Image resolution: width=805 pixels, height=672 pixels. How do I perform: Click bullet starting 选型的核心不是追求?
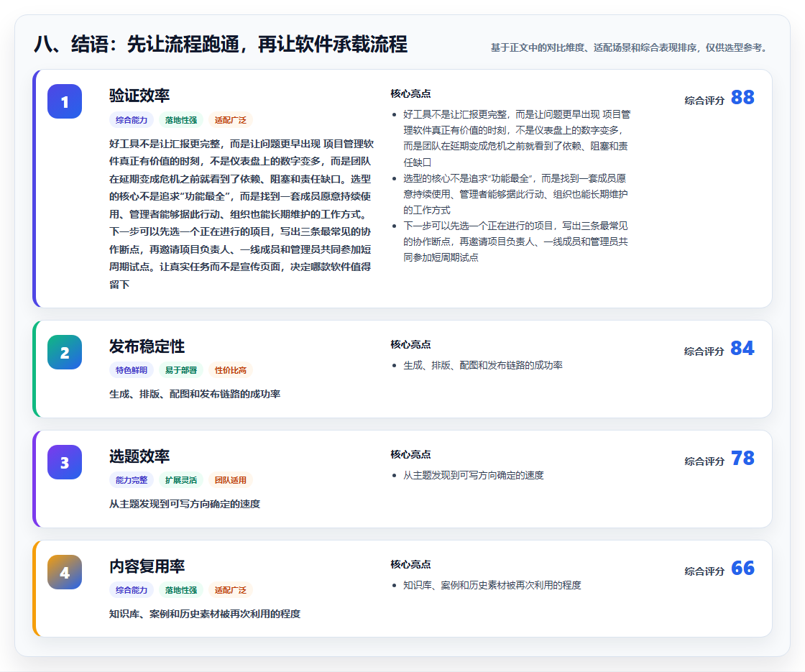coord(515,194)
